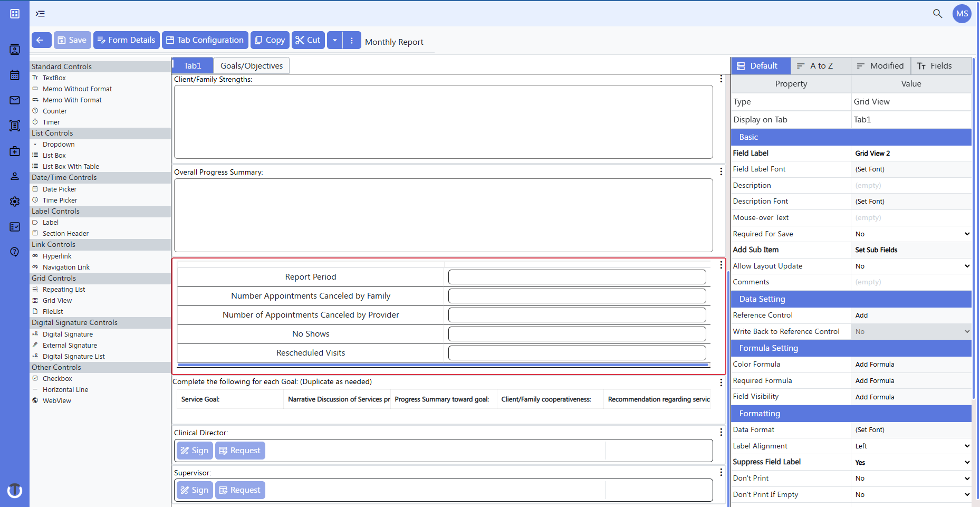Image resolution: width=980 pixels, height=507 pixels.
Task: Open the settings gear icon in sidebar
Action: point(14,202)
